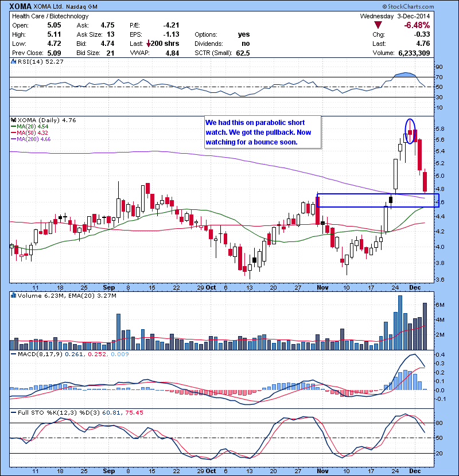
Task: Click the parabolic short watch annotation note
Action: [x=263, y=132]
